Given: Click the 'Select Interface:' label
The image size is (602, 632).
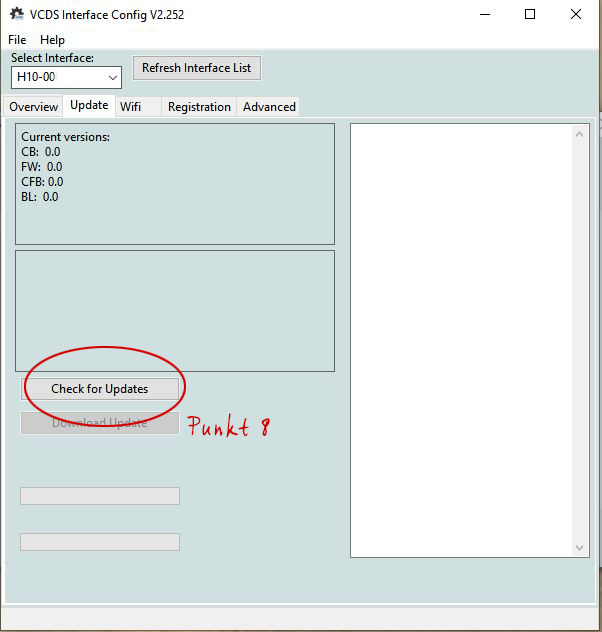Looking at the screenshot, I should 52,58.
